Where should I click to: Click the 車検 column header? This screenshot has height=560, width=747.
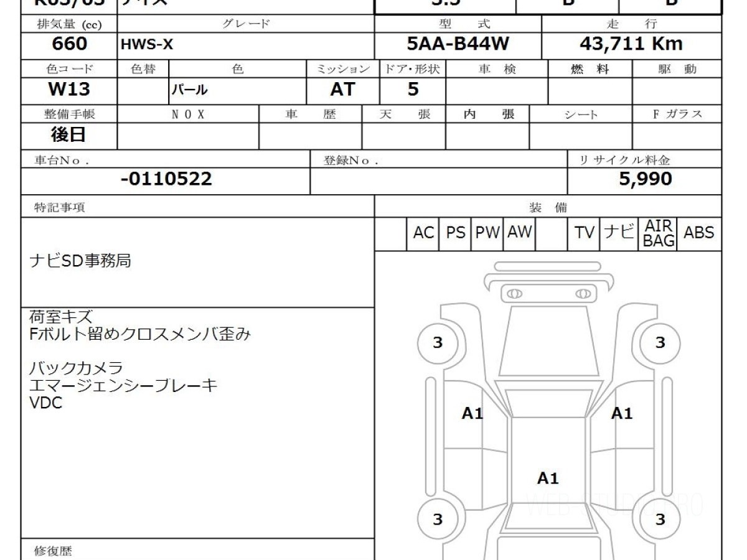497,69
